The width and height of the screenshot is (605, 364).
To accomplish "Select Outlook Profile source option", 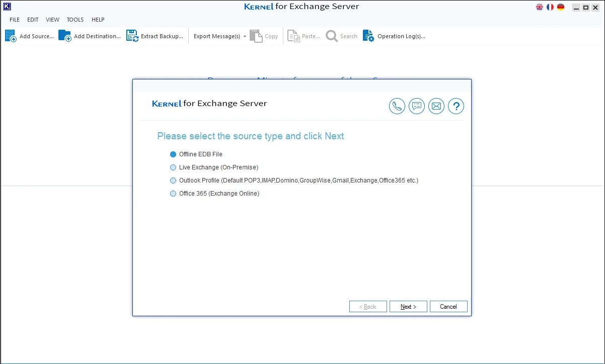I will [294, 180].
